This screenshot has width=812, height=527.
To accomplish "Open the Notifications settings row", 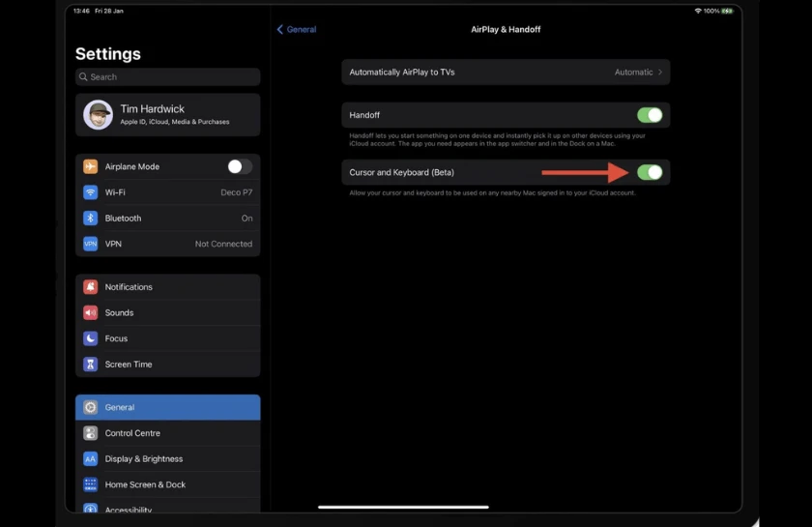I will click(x=168, y=286).
